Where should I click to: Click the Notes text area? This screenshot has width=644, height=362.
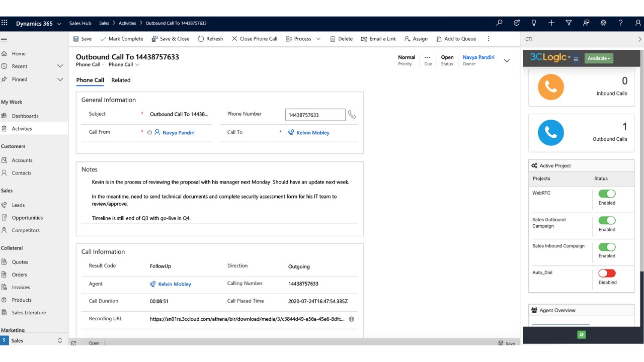220,200
